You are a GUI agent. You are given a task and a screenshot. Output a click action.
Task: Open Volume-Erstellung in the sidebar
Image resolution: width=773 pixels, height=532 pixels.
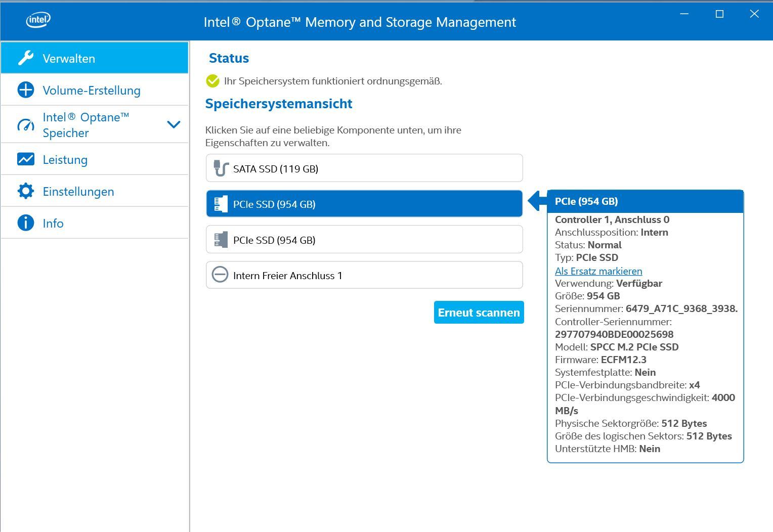point(95,90)
